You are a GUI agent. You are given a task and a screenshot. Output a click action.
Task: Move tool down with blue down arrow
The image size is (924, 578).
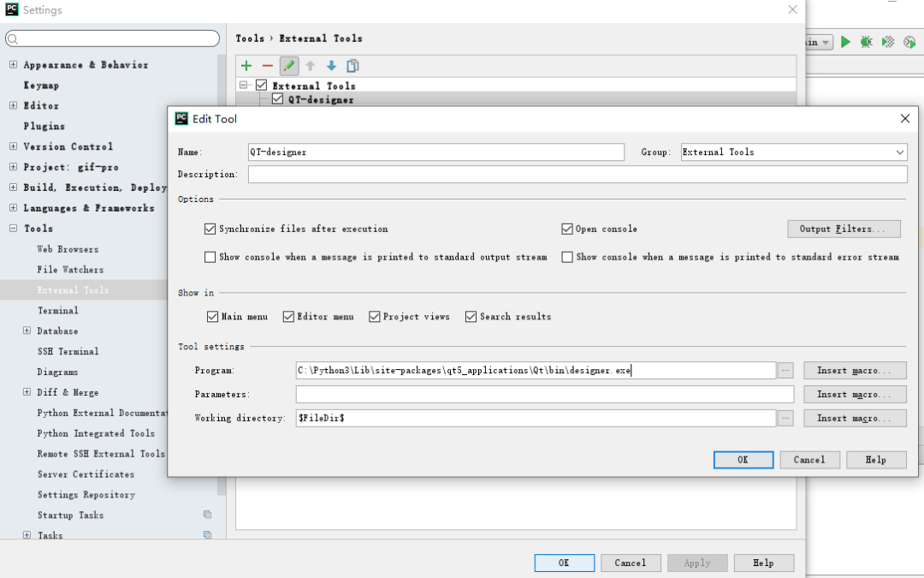331,66
